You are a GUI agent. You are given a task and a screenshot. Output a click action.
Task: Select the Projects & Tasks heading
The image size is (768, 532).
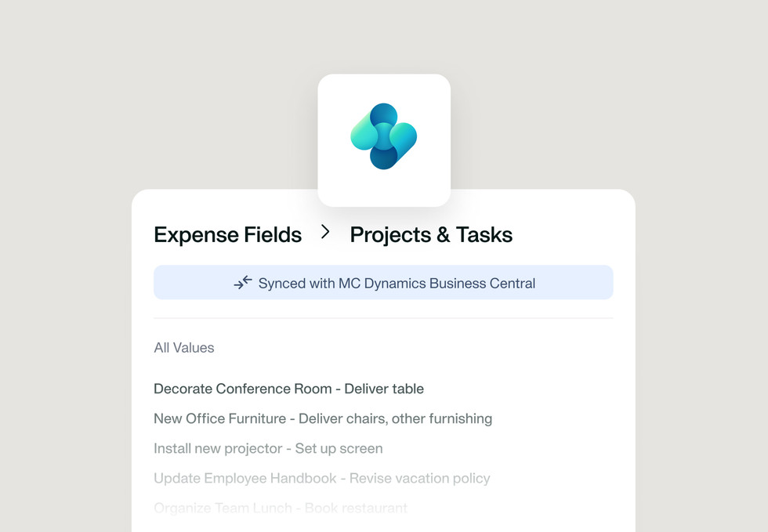431,234
